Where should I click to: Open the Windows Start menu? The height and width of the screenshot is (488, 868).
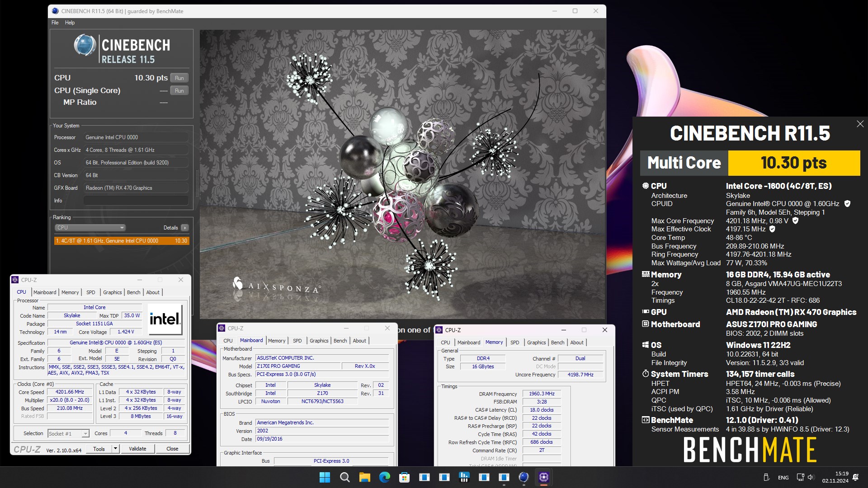point(325,477)
